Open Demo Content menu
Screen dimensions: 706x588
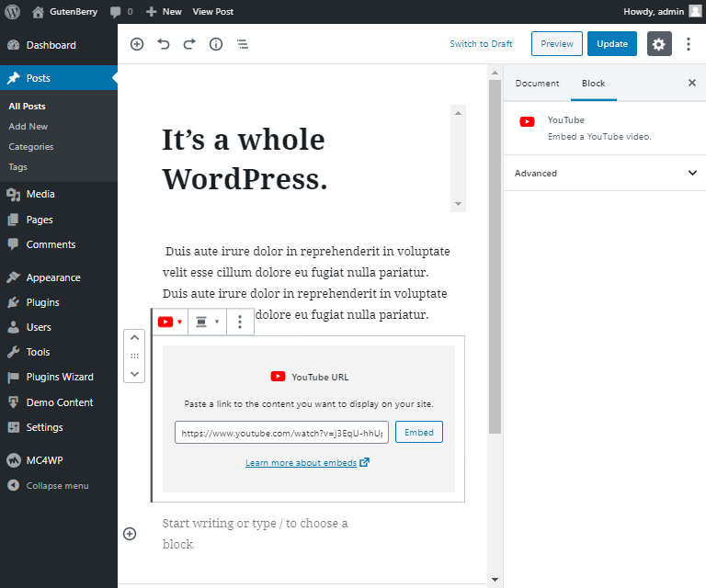pos(59,402)
